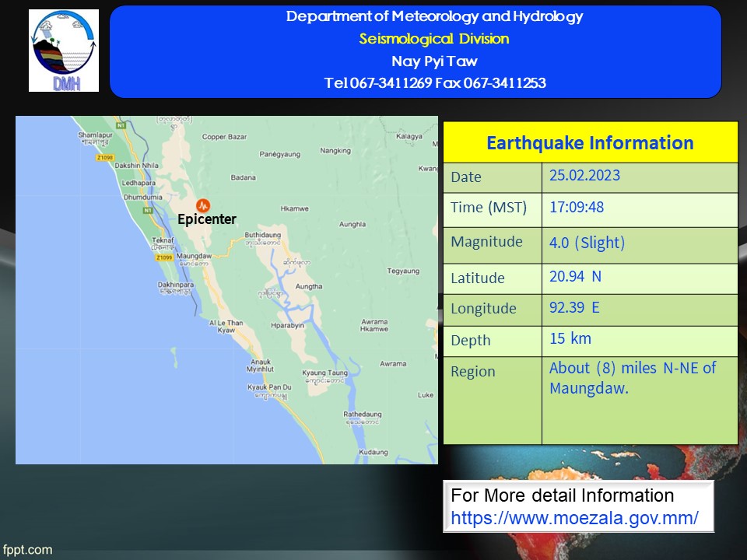This screenshot has width=747, height=560.
Task: Select the magnitude value 4.0 (Slight)
Action: [x=587, y=243]
